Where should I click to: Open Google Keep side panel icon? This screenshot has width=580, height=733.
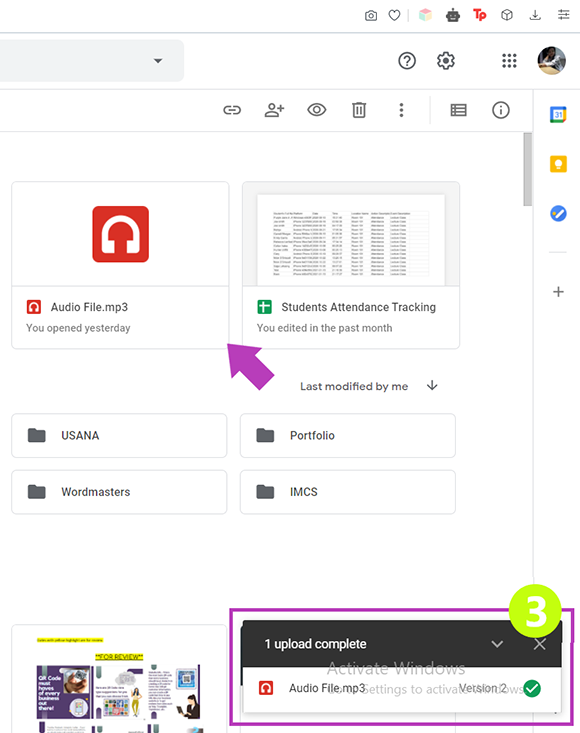(558, 164)
